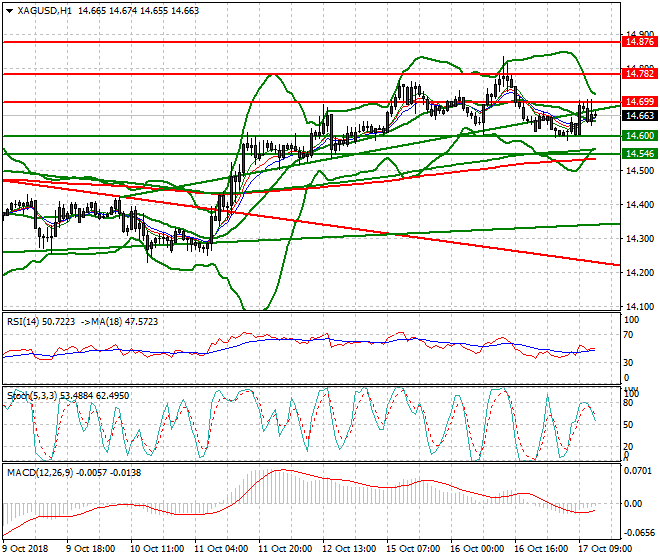Viewport: 660px width, 560px height.
Task: Click the 10 Oct 11:00 time axis label
Action: (157, 549)
